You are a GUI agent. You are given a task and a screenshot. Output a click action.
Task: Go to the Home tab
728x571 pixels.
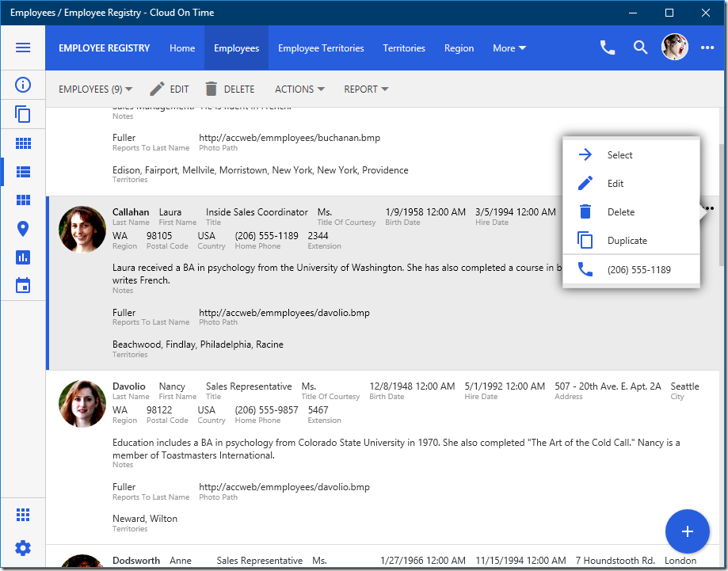pos(182,48)
